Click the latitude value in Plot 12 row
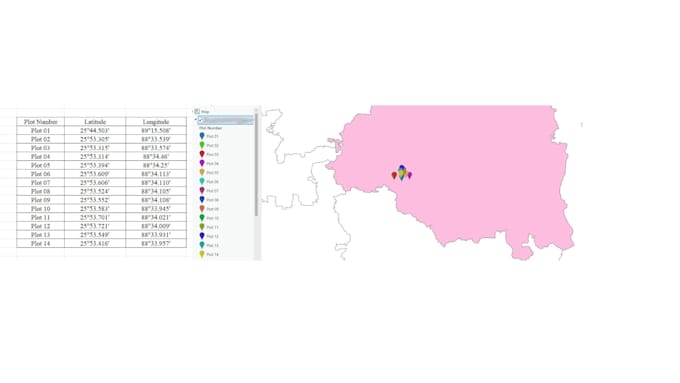The image size is (680, 383). click(95, 226)
